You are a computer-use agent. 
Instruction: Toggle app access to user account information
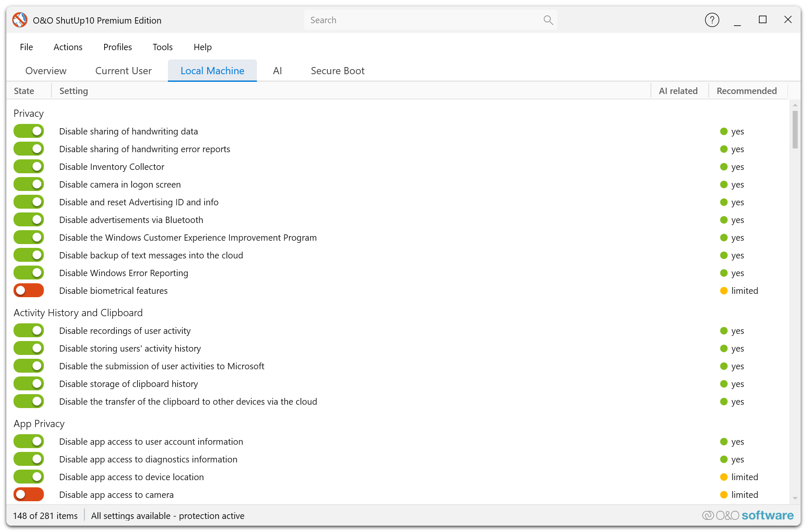click(29, 441)
